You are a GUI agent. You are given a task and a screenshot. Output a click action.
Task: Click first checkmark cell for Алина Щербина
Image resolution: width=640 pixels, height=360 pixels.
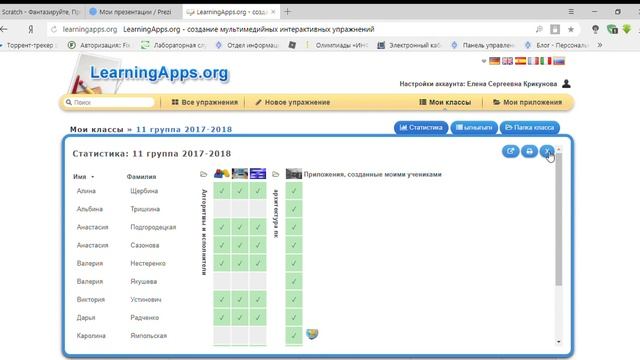click(x=222, y=191)
